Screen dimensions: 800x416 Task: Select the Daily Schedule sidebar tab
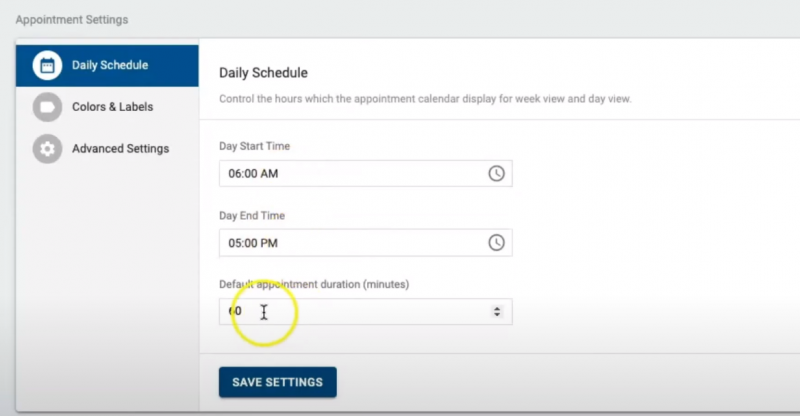click(109, 66)
